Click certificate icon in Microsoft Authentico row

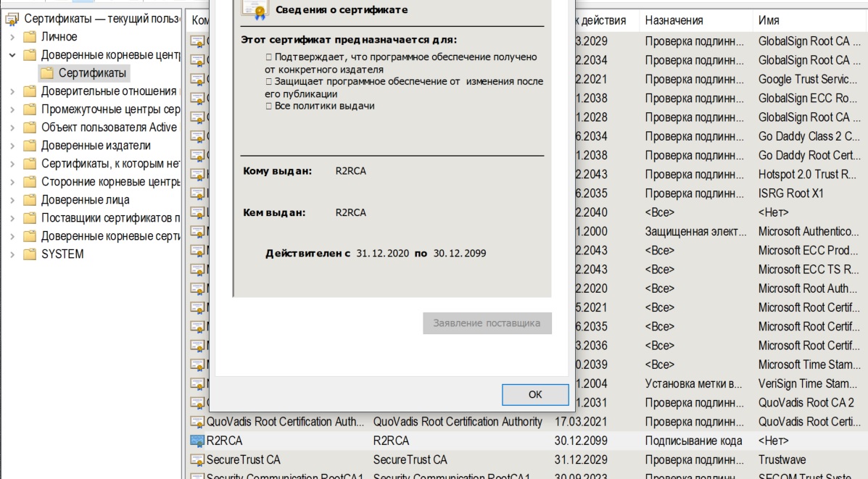[197, 232]
